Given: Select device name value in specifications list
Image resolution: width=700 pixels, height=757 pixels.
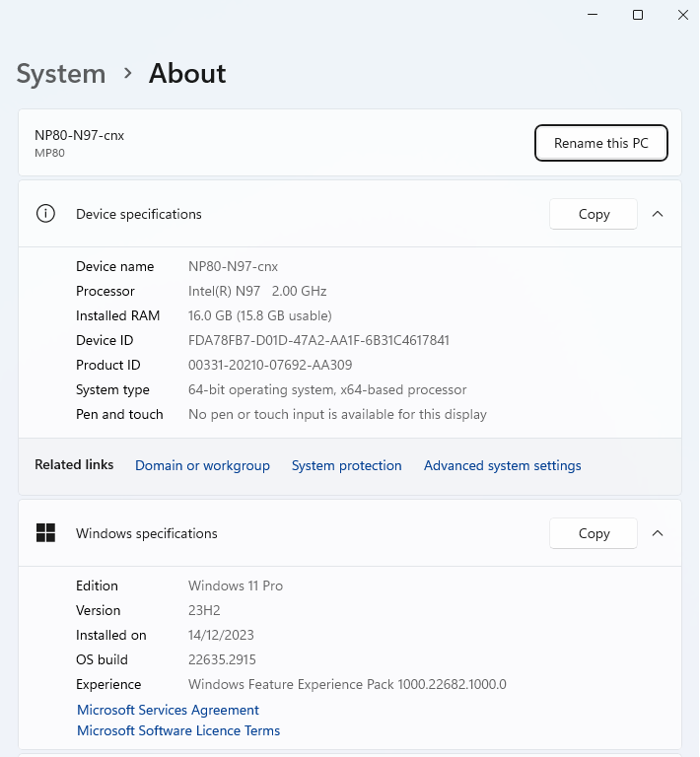Looking at the screenshot, I should tap(234, 266).
